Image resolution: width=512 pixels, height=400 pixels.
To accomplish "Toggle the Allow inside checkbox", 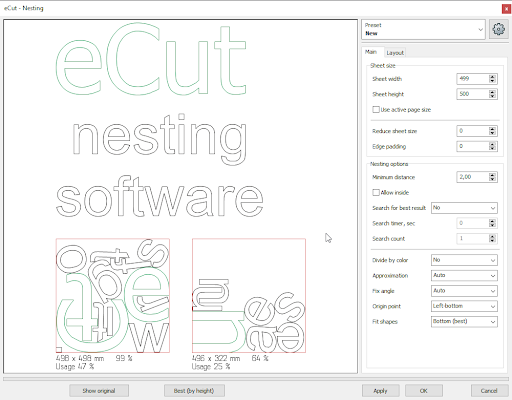I will pyautogui.click(x=376, y=192).
